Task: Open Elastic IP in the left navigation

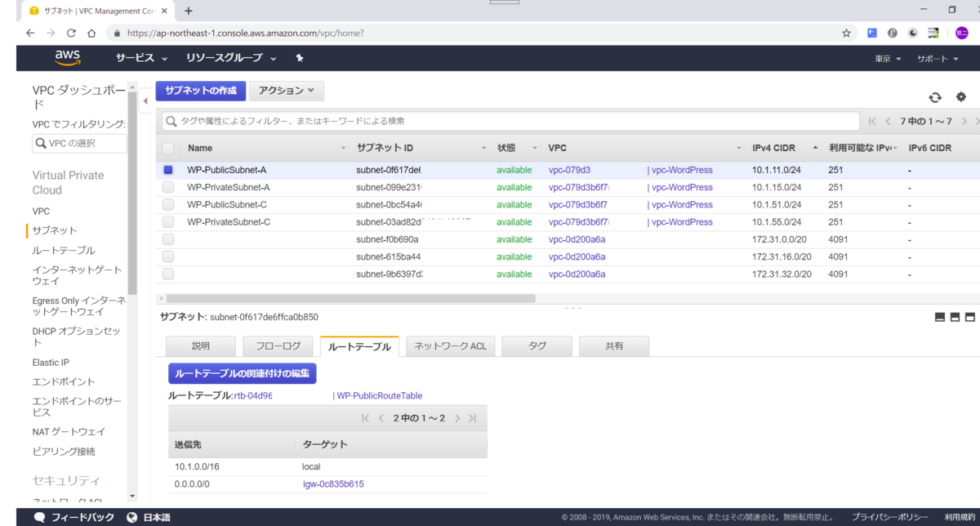Action: [51, 362]
